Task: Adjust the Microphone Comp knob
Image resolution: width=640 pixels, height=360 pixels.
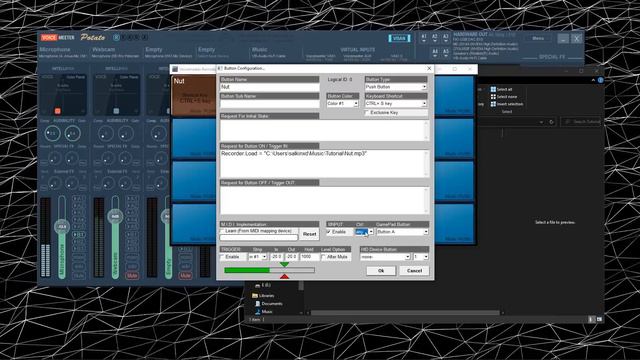Action: (x=52, y=133)
